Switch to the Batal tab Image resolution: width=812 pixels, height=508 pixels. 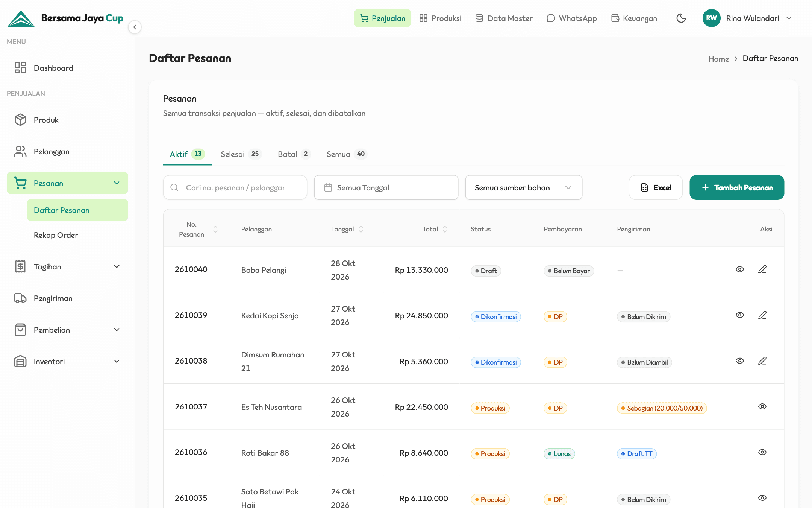click(294, 154)
